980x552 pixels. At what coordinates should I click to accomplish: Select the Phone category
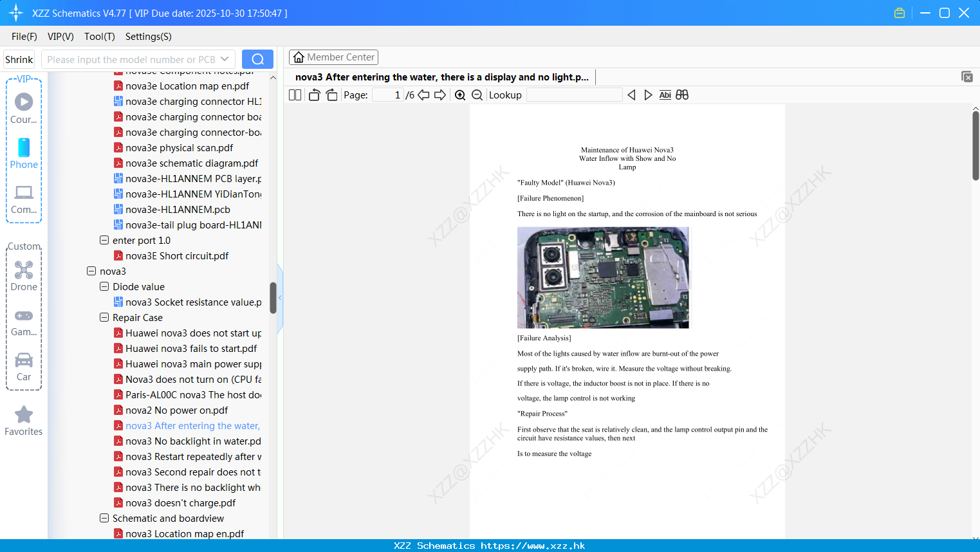pos(24,154)
